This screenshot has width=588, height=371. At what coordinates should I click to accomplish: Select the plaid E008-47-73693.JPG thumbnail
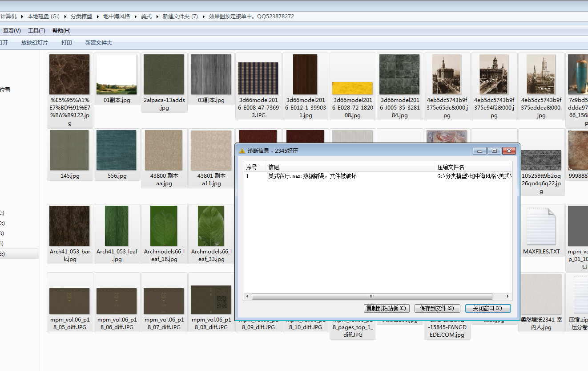click(258, 78)
